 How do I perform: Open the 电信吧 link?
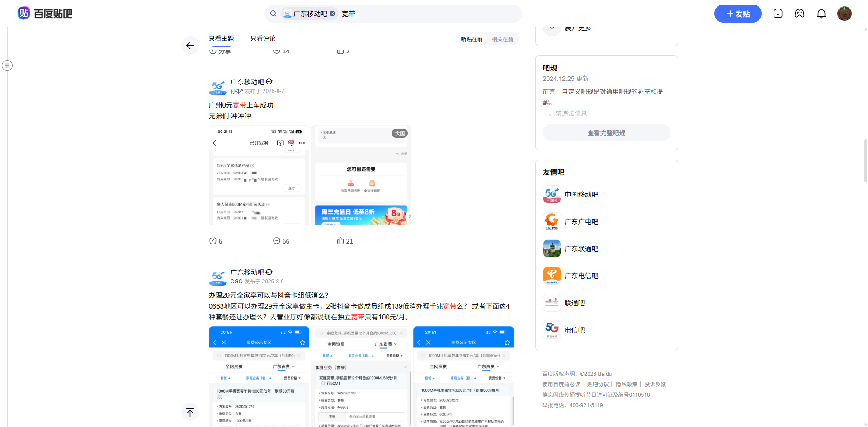(575, 330)
